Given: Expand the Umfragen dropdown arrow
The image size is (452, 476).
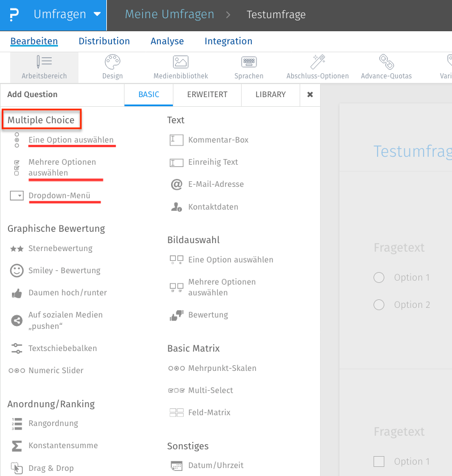Looking at the screenshot, I should click(97, 15).
